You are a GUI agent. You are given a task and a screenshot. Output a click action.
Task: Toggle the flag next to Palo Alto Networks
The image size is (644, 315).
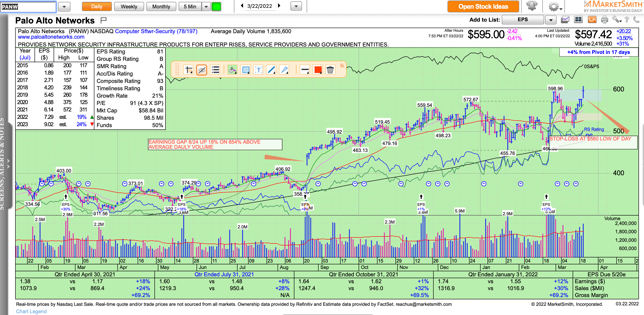tap(103, 20)
